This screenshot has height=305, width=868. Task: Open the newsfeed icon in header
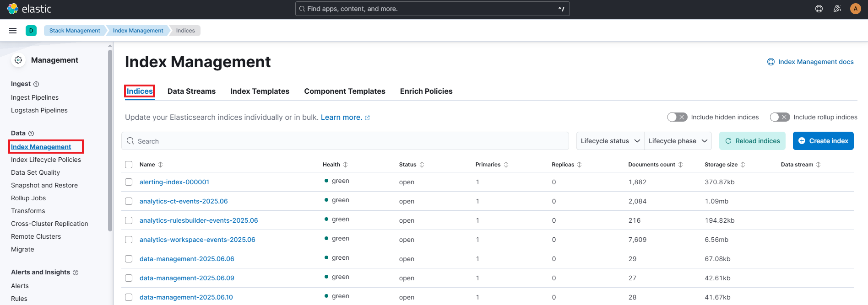(837, 9)
